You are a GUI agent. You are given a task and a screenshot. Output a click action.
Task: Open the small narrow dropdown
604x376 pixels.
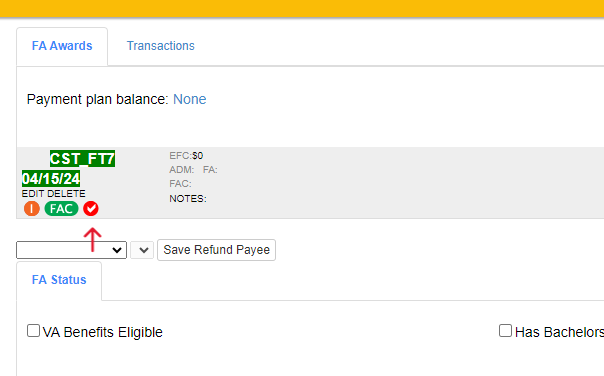[x=142, y=250]
